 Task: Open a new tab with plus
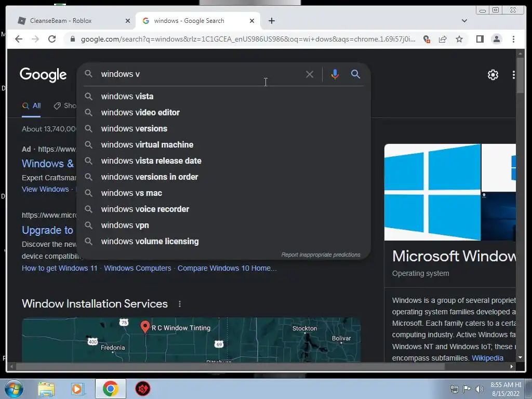tap(271, 21)
